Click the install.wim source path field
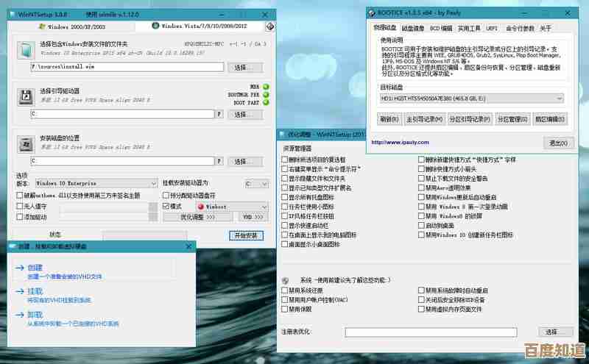Image resolution: width=589 pixels, height=364 pixels. [126, 67]
